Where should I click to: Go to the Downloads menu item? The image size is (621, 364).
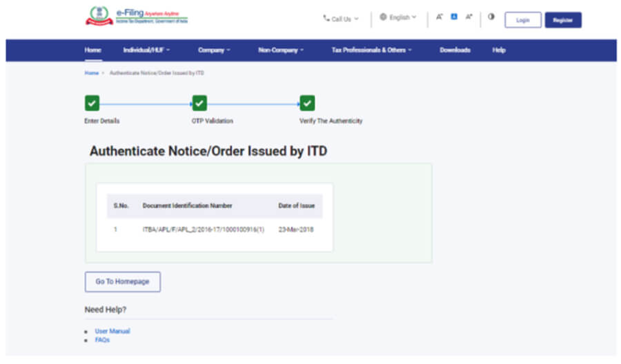pyautogui.click(x=455, y=50)
